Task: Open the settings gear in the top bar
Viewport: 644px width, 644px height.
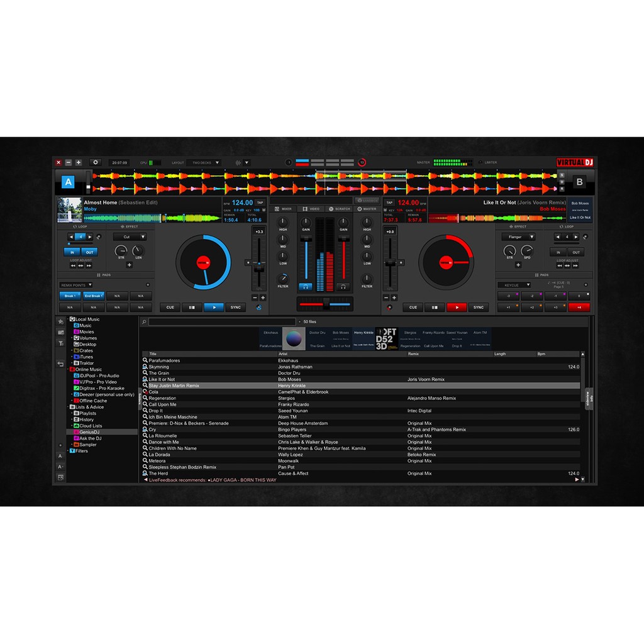Action: coord(96,162)
